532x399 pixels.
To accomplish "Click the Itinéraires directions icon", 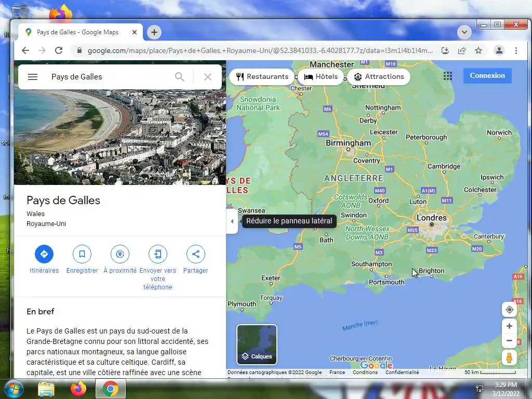I will [44, 254].
